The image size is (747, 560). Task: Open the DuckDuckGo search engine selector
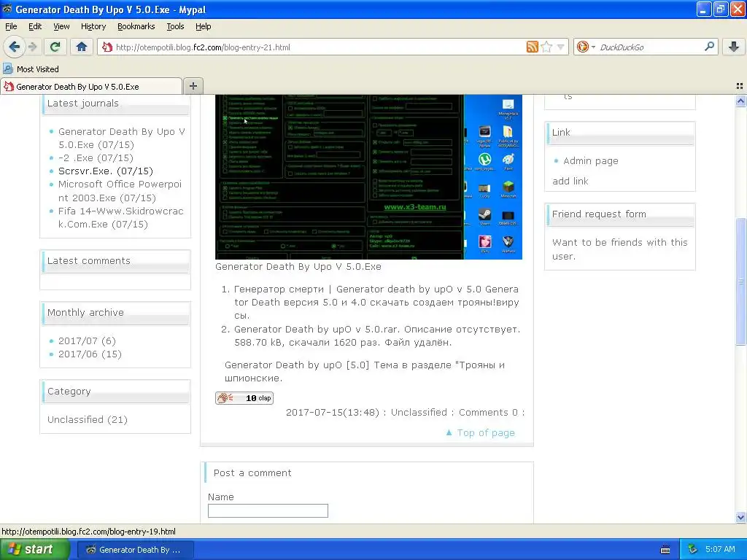[x=586, y=47]
